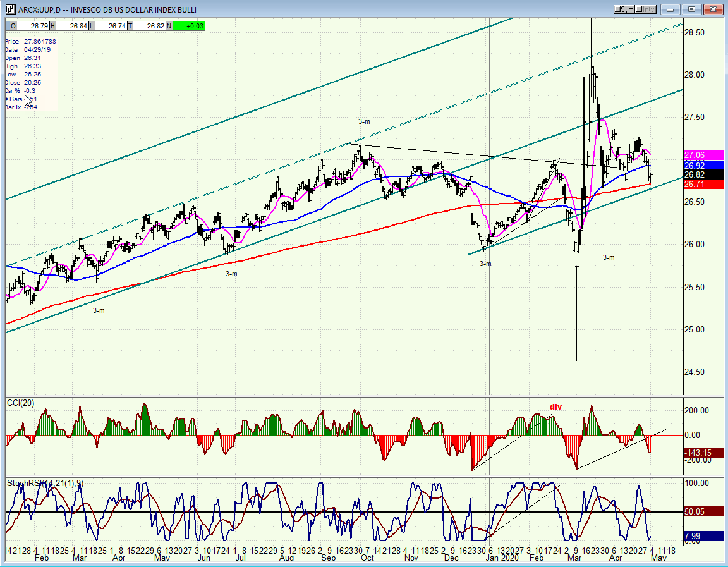
Task: Click the 50.05 StochRSI signal value label
Action: coord(703,512)
